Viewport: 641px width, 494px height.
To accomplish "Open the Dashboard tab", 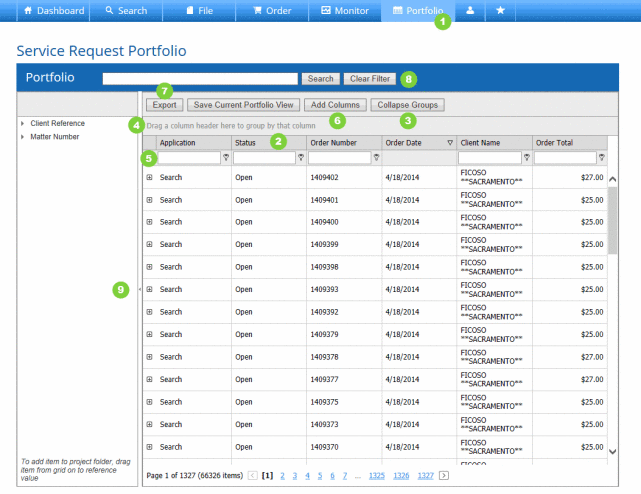I will coord(54,11).
